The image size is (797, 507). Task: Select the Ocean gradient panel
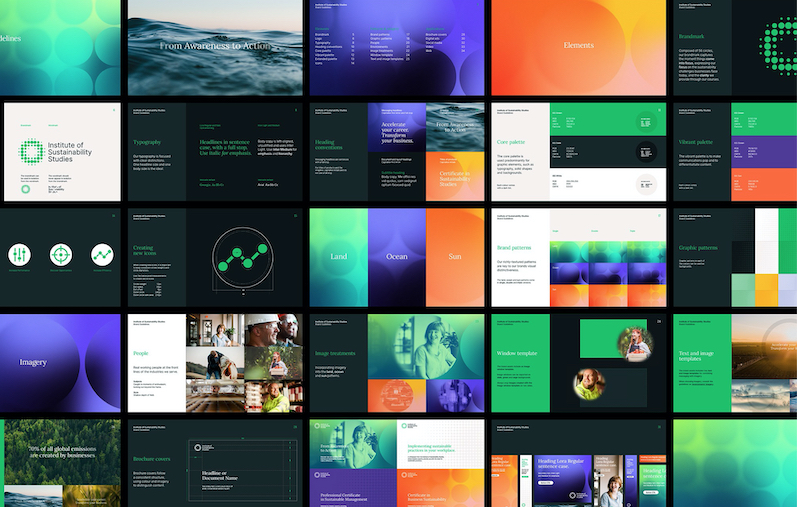396,257
